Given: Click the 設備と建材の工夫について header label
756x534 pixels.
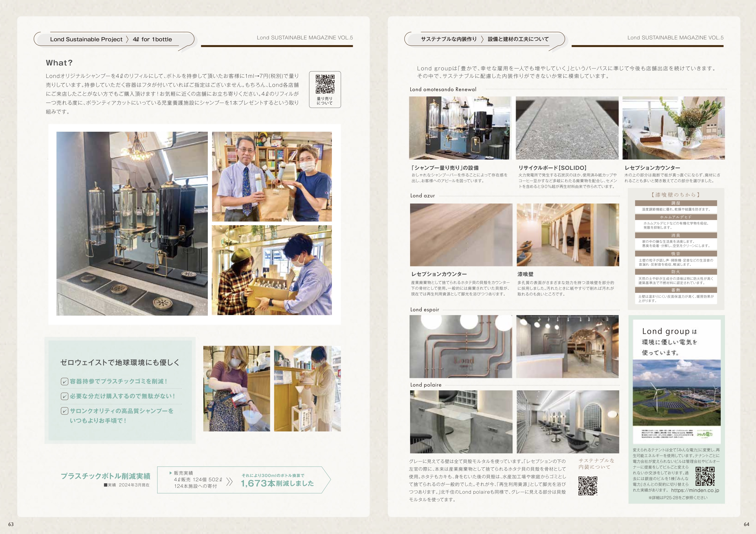Looking at the screenshot, I should pyautogui.click(x=518, y=39).
